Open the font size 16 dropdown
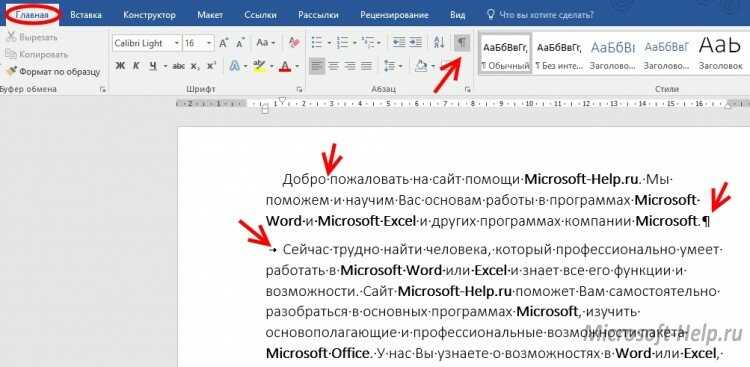Screen dimensions: 750x367 coord(209,43)
